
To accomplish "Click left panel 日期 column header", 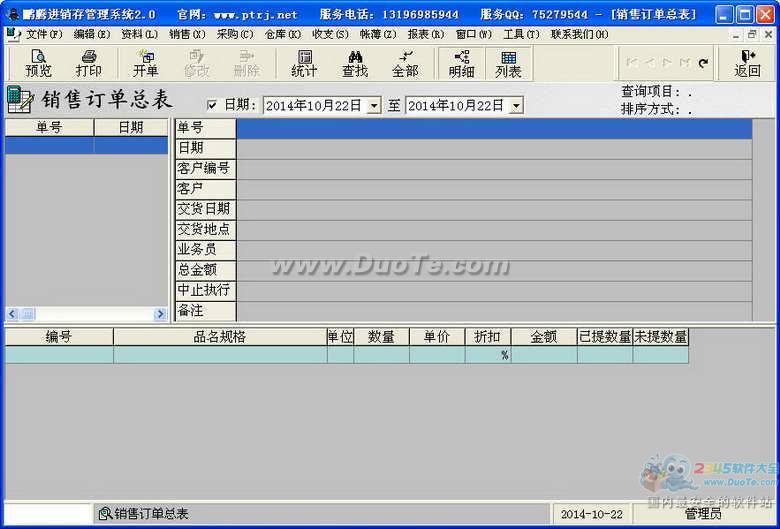I will click(131, 128).
